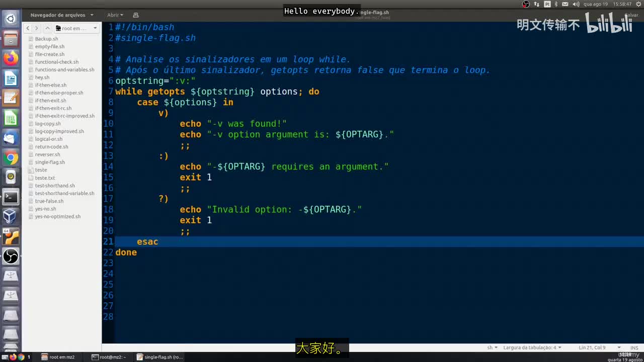This screenshot has width=644, height=362.
Task: Launch Firefox from the dock
Action: coord(11,58)
